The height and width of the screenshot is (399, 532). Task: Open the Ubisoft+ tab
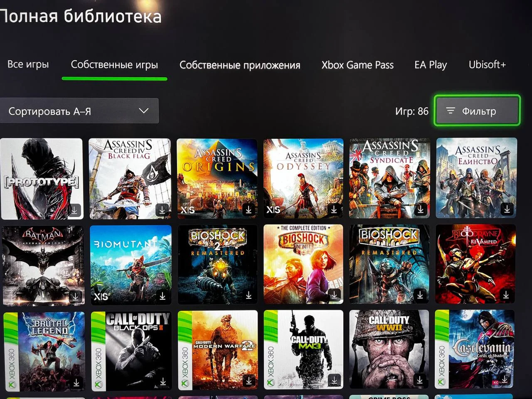coord(487,65)
